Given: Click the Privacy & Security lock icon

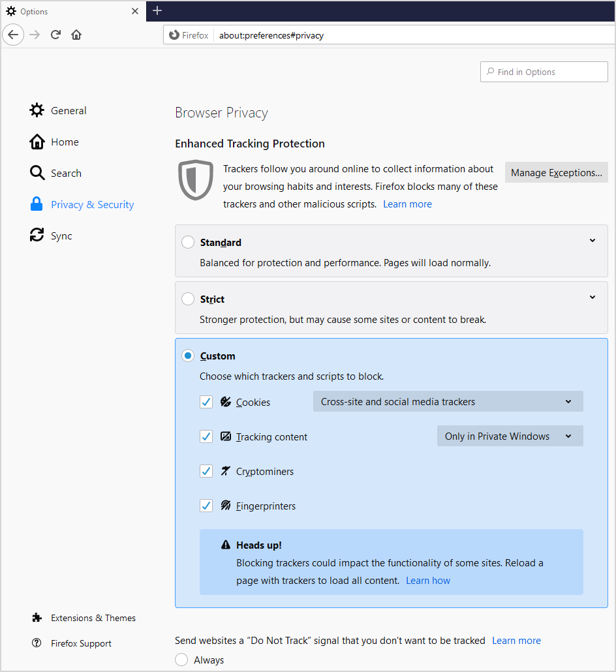Looking at the screenshot, I should click(x=37, y=204).
